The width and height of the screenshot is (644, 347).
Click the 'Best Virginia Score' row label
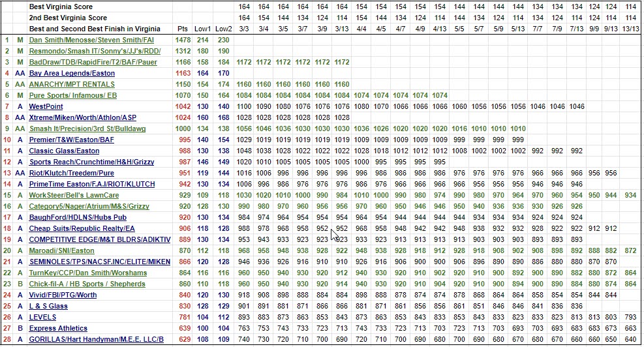coord(61,7)
